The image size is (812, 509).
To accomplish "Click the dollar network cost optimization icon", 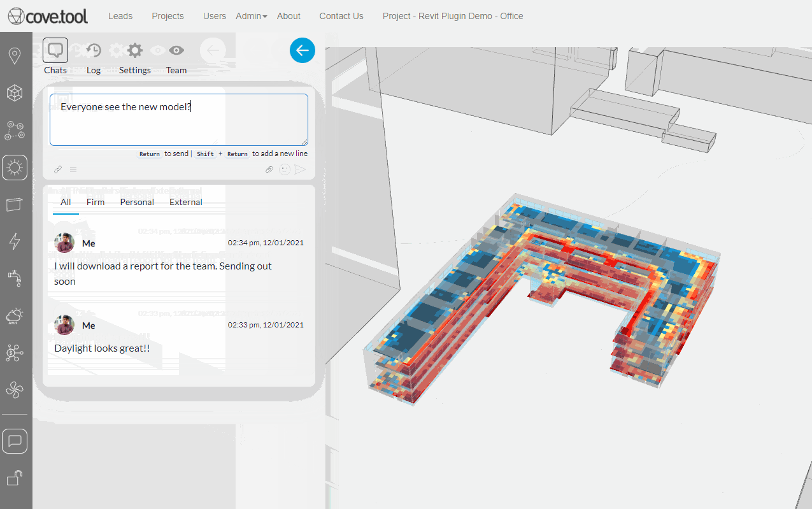I will [14, 352].
